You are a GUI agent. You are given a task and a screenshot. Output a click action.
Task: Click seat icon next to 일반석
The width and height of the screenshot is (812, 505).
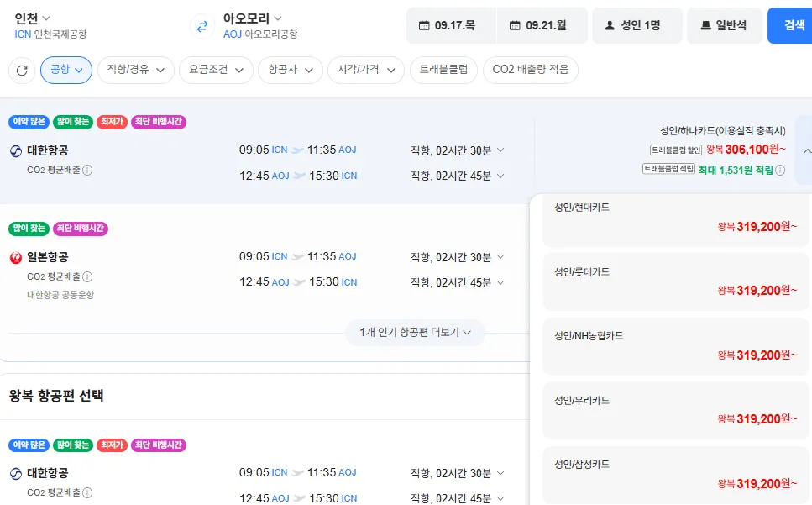tap(705, 25)
